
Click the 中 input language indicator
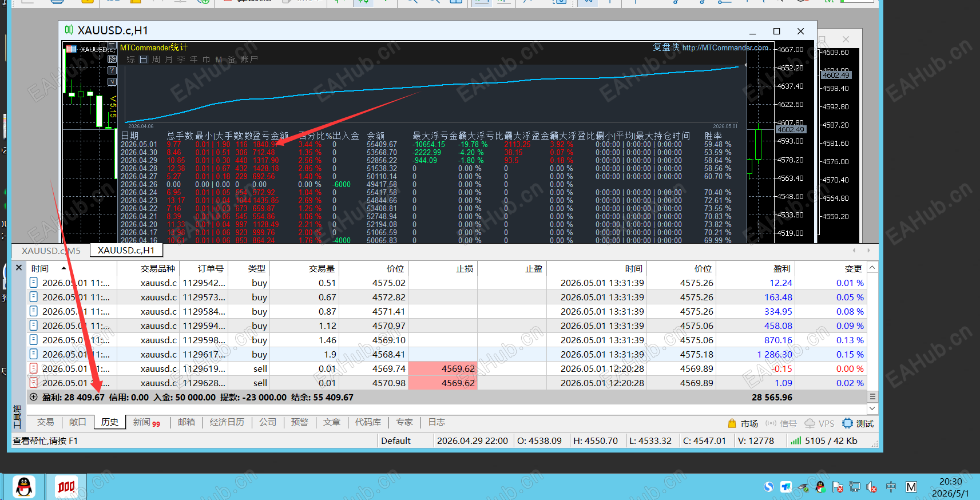point(891,487)
